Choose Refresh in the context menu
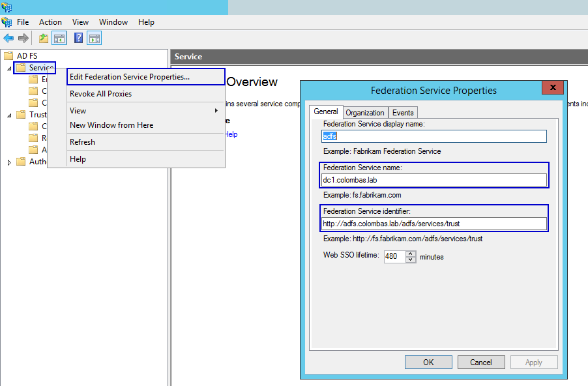This screenshot has width=588, height=386. pos(146,142)
